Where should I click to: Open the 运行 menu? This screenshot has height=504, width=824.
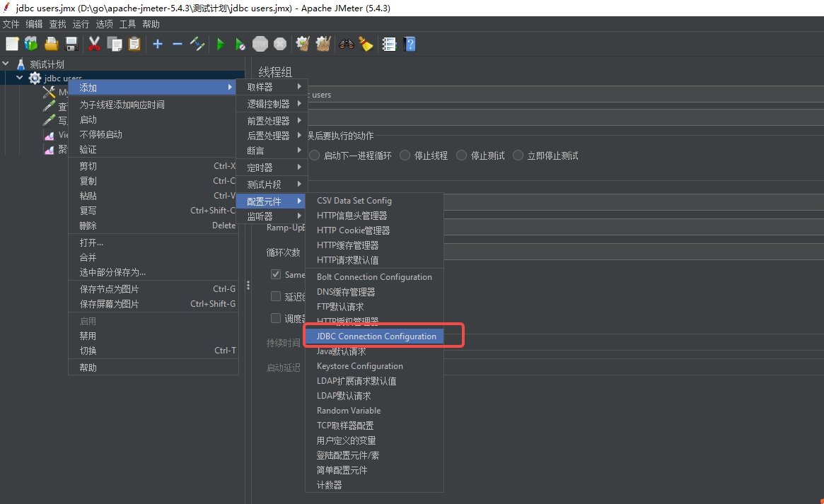pos(81,24)
